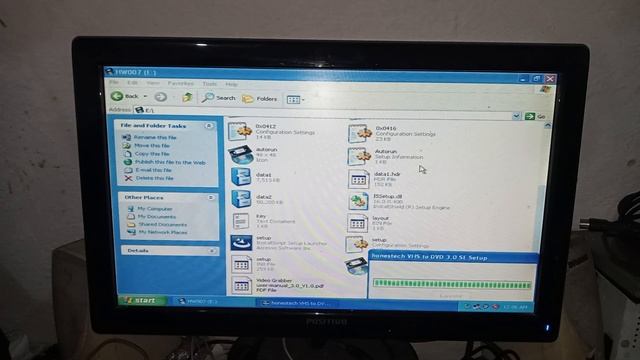The height and width of the screenshot is (360, 640).
Task: Open My Computer link
Action: (155, 209)
